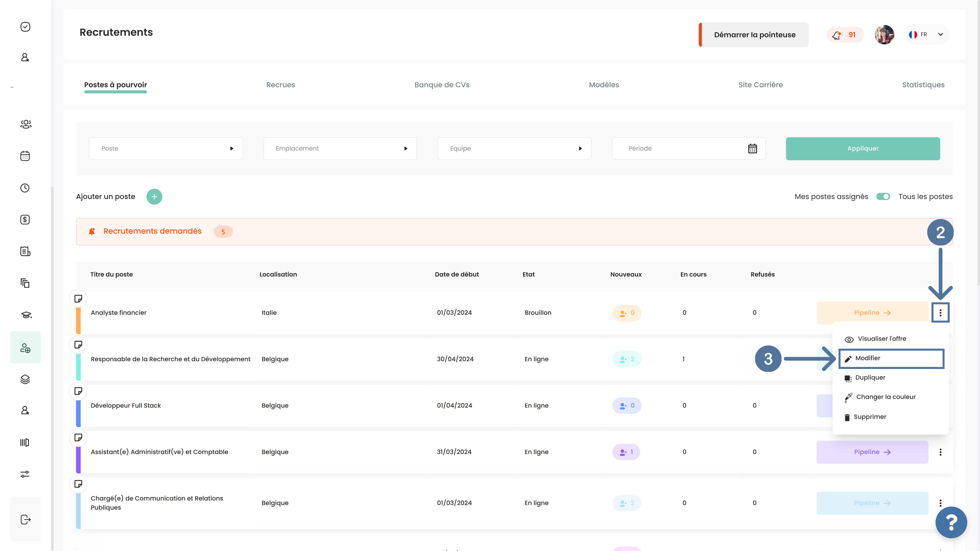980x551 pixels.
Task: Open the Site Carrière tab
Action: pos(760,85)
